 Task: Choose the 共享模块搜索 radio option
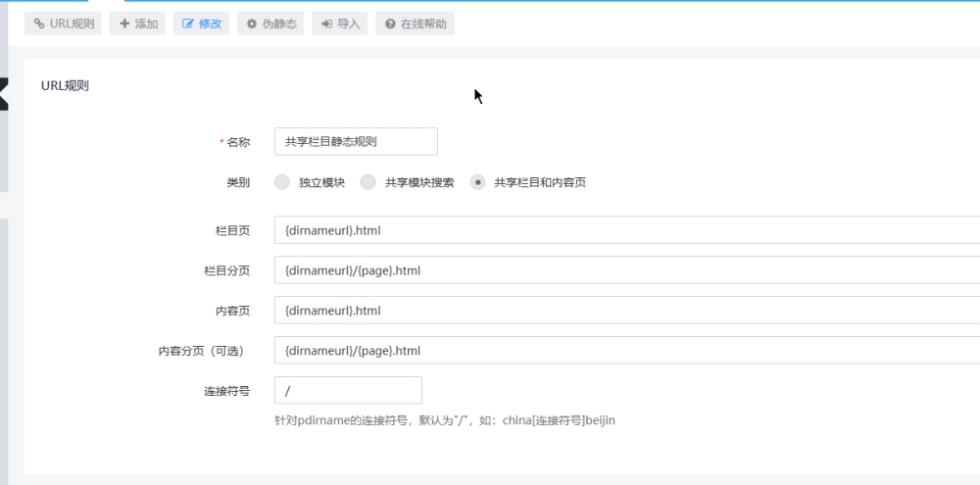click(368, 182)
